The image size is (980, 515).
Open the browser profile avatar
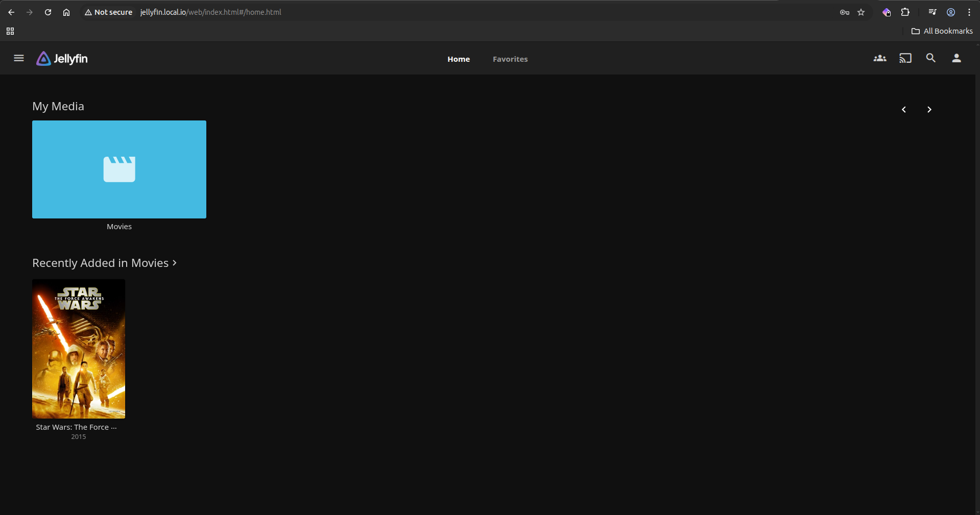coord(951,12)
